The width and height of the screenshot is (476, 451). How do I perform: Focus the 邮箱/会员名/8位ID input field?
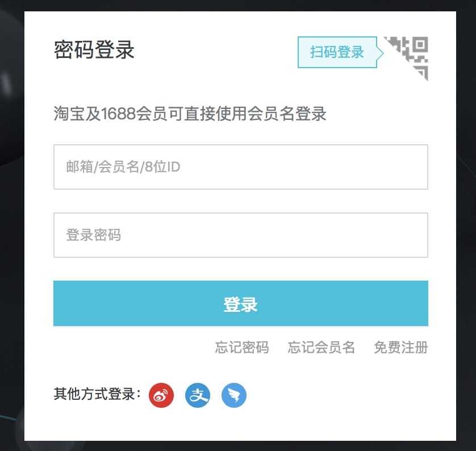tap(241, 167)
